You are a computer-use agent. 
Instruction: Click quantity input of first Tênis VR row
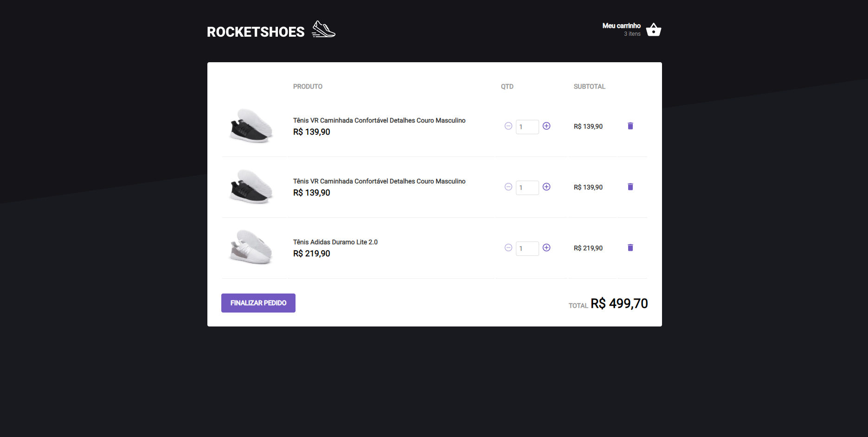pyautogui.click(x=527, y=127)
